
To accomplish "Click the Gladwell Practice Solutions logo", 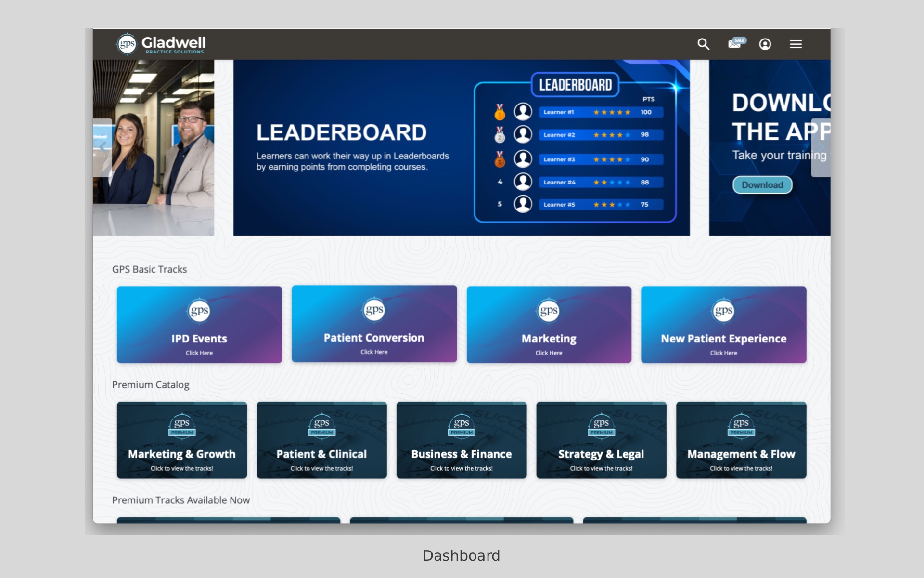I will coord(161,44).
